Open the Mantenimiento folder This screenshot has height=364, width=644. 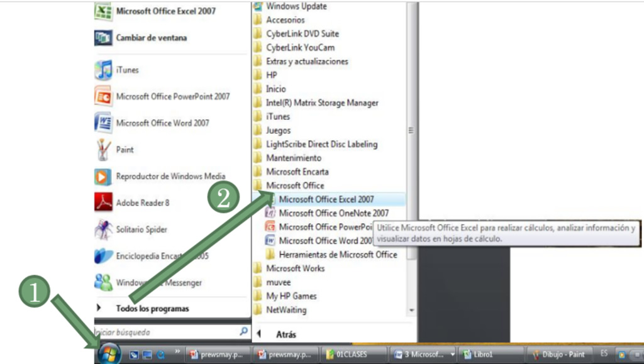(x=293, y=158)
